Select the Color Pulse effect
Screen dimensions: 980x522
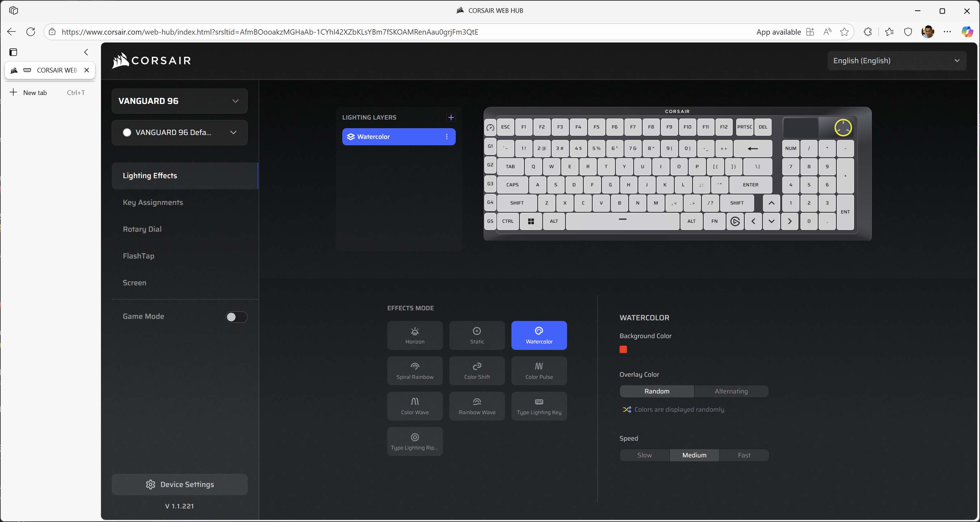pos(539,371)
